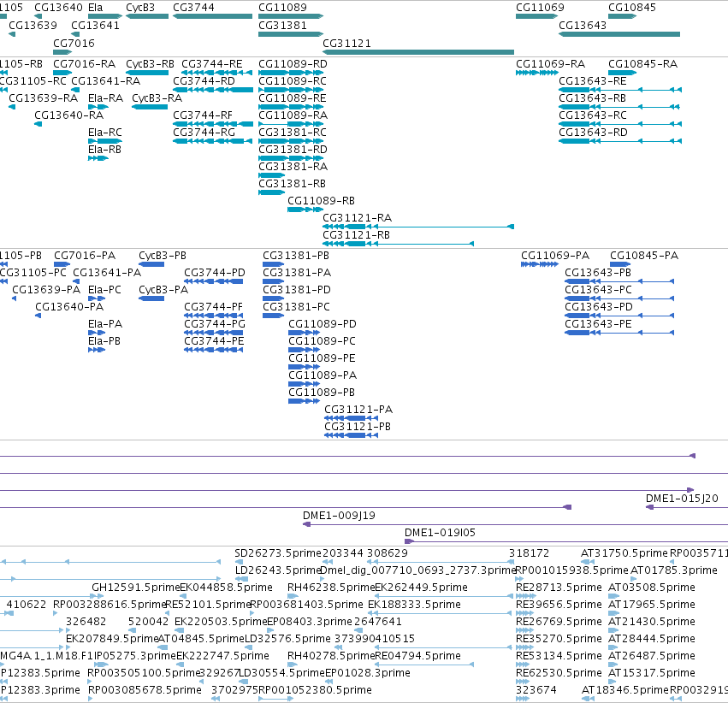
Task: Click protein CG31121-PA label
Action: point(358,410)
